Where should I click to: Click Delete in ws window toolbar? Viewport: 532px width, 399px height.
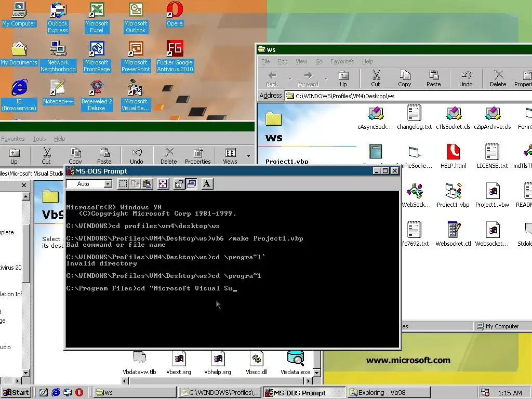(x=498, y=79)
